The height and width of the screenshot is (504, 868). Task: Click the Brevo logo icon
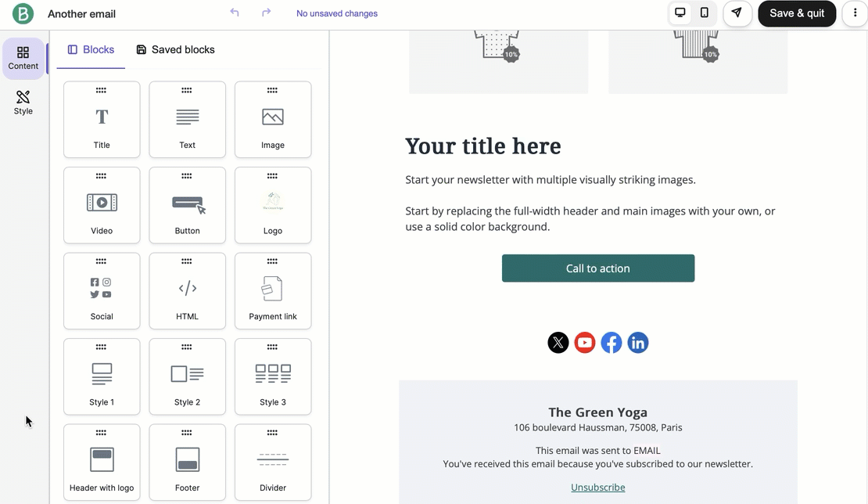(23, 13)
